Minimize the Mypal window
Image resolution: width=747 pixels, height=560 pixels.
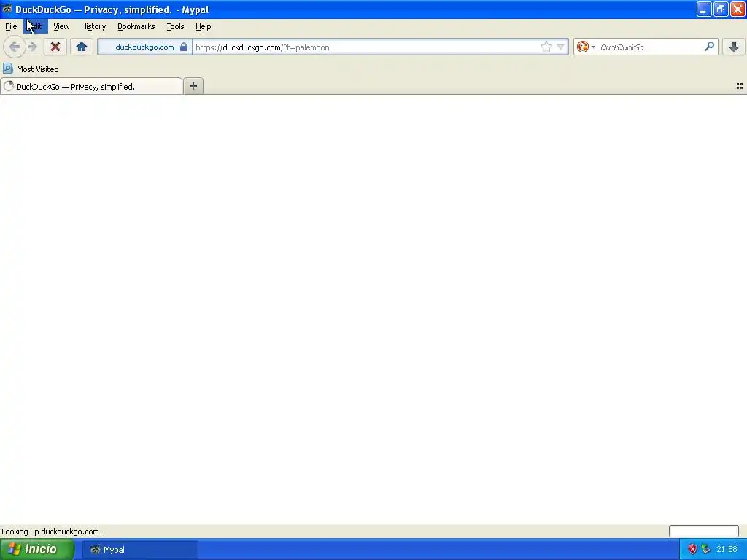(x=704, y=9)
